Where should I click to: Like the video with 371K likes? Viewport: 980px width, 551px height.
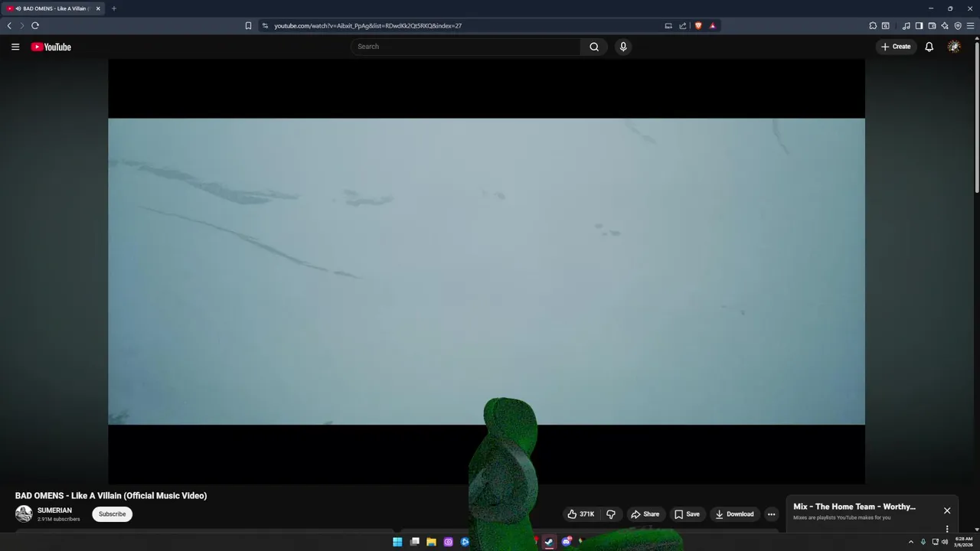[580, 514]
